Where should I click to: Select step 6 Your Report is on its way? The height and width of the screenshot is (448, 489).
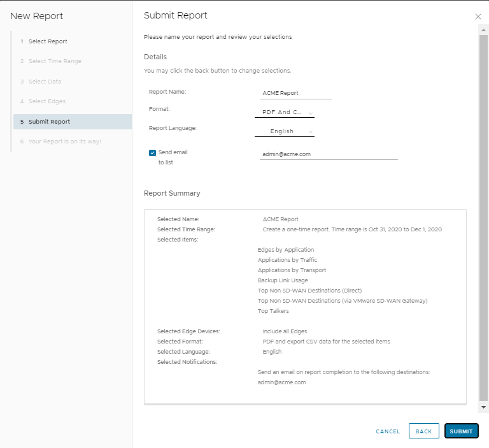[64, 141]
